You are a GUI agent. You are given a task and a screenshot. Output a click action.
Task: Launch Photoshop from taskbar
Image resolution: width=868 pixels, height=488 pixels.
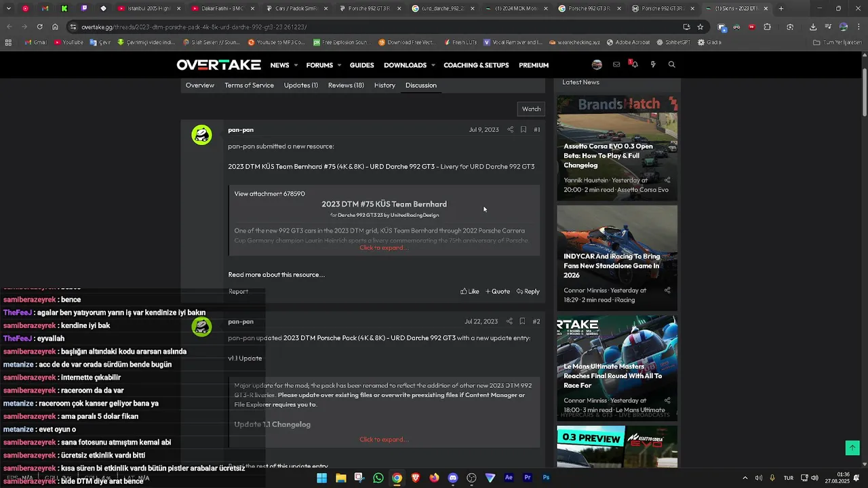(546, 478)
